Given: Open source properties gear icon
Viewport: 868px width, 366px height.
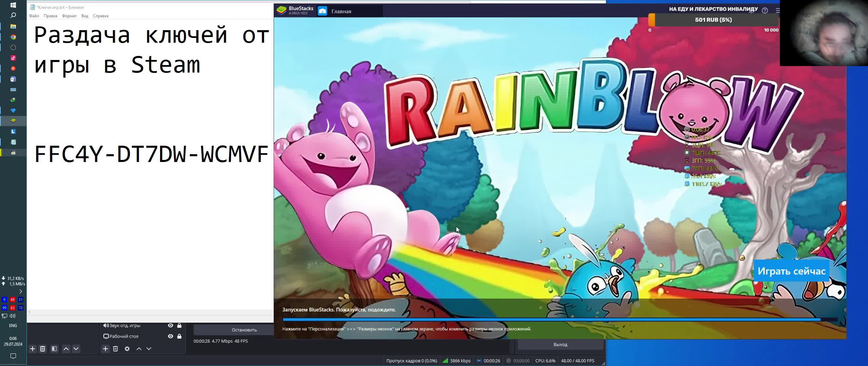Looking at the screenshot, I should click(x=127, y=349).
